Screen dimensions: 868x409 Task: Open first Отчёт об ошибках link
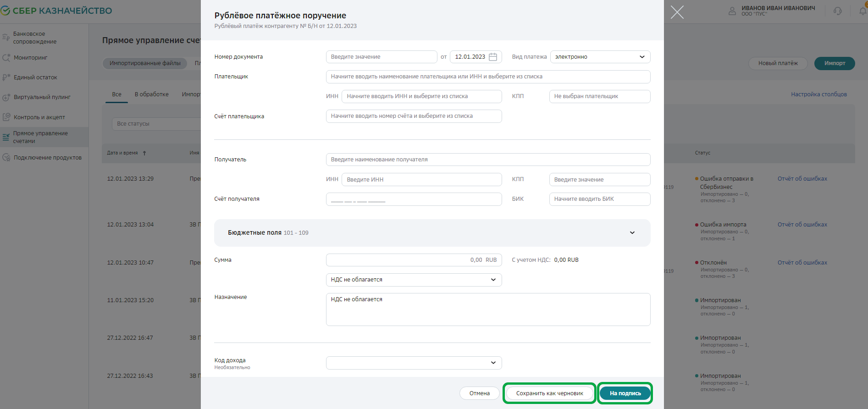802,179
